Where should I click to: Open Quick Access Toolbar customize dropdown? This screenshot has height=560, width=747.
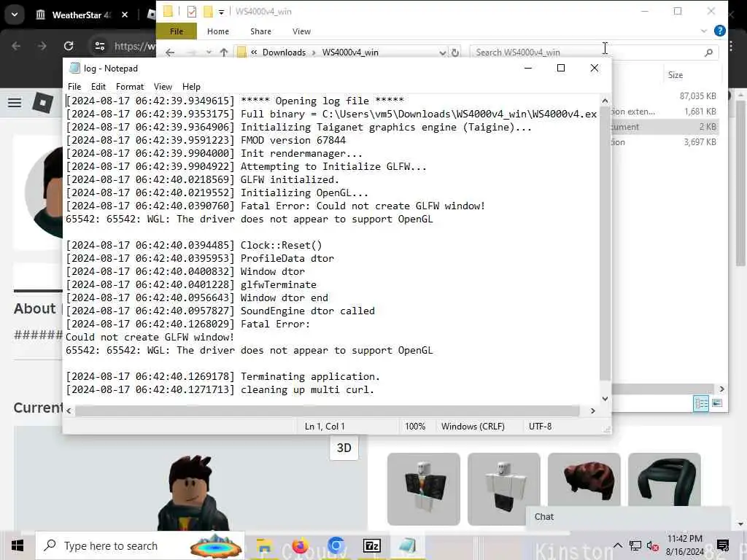coord(221,12)
